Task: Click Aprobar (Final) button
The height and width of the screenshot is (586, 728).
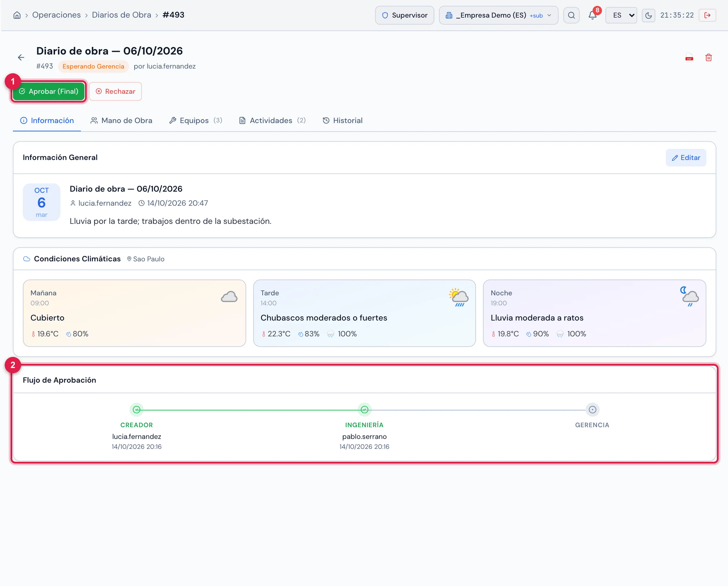Action: pos(49,91)
